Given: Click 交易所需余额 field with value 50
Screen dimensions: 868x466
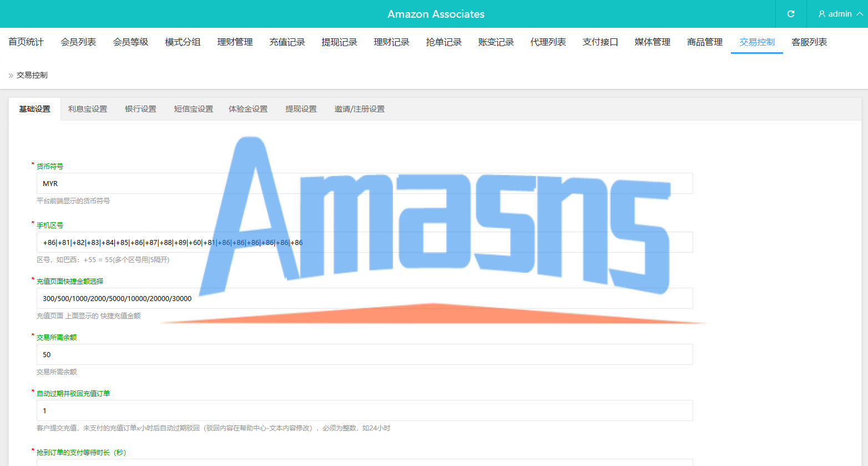Looking at the screenshot, I should click(365, 354).
